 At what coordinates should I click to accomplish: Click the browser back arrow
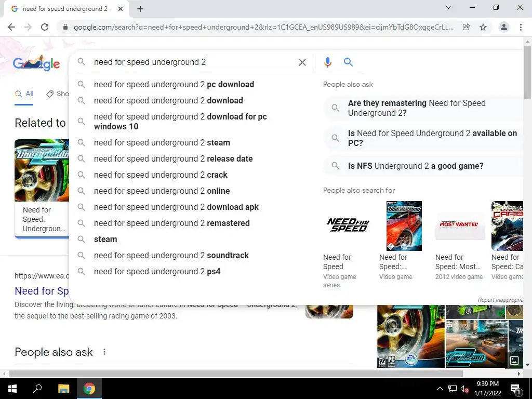click(11, 27)
